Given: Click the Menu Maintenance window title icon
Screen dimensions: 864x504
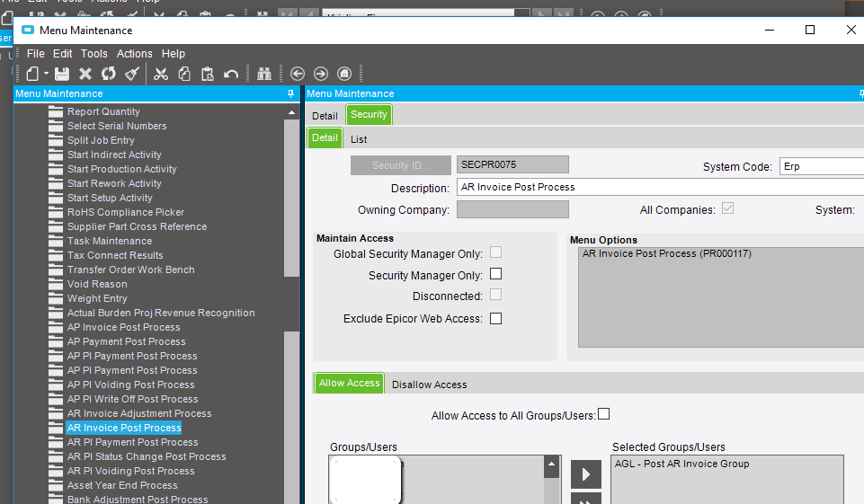Looking at the screenshot, I should click(28, 30).
